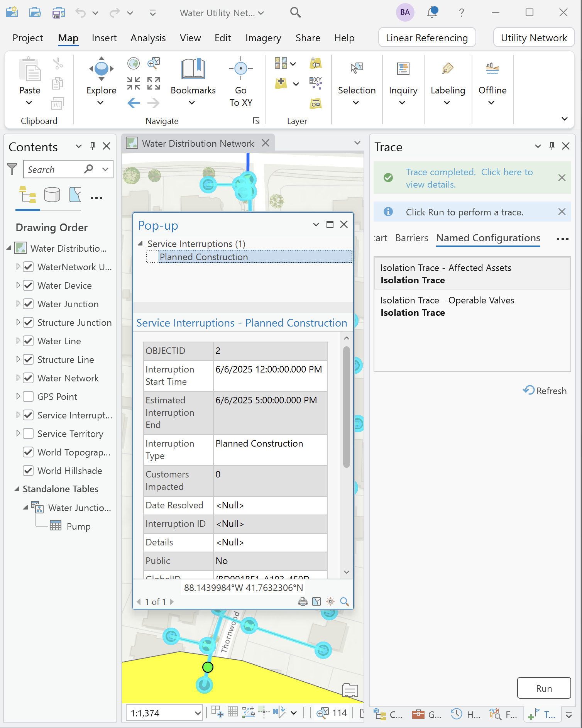Switch to List By Data Source view
This screenshot has height=728, width=582.
click(52, 195)
